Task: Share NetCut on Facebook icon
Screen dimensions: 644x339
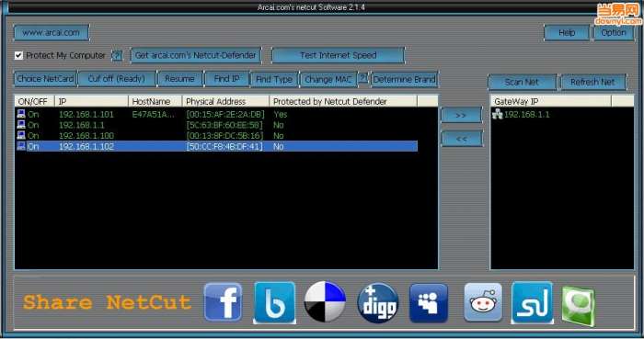Action: pyautogui.click(x=223, y=301)
